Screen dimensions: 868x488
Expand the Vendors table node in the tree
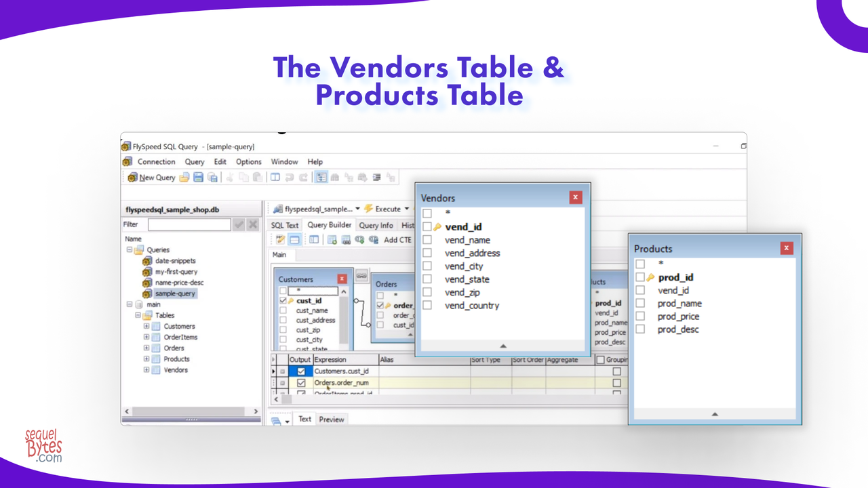146,370
